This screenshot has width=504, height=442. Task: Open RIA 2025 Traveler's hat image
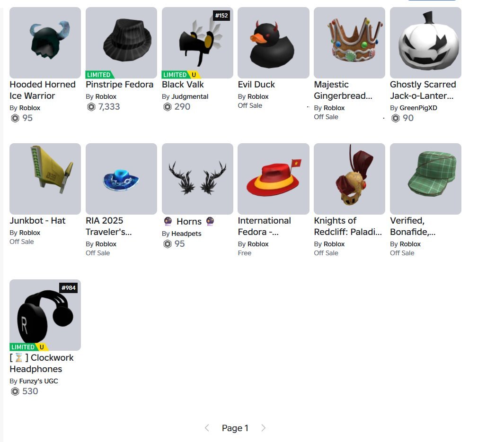(121, 179)
